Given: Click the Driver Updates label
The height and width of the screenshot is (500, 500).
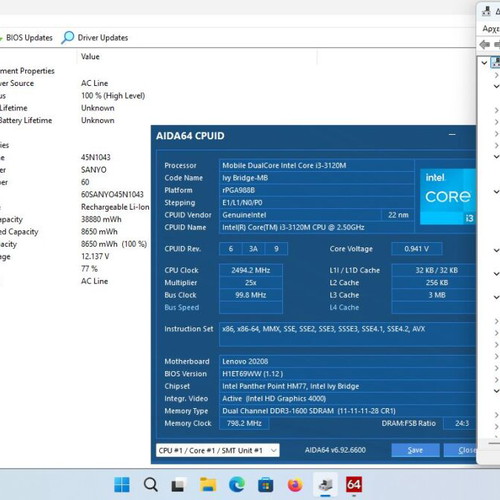Looking at the screenshot, I should coord(103,38).
